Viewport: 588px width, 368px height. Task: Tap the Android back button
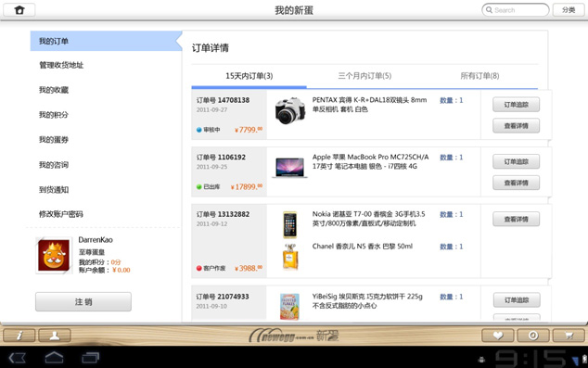(18, 358)
